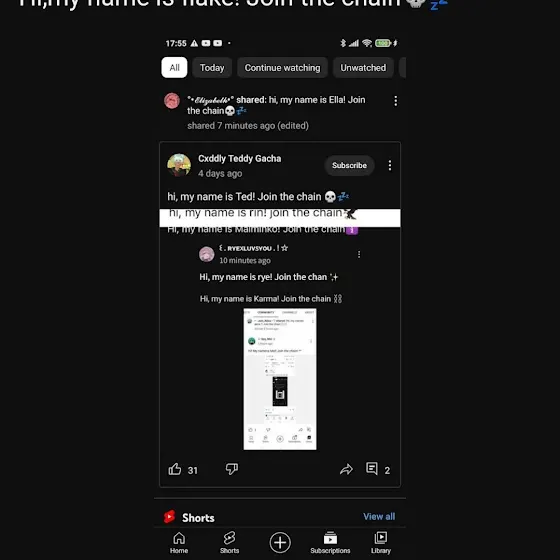Image resolution: width=560 pixels, height=560 pixels.
Task: Click View all next to Shorts
Action: [379, 516]
